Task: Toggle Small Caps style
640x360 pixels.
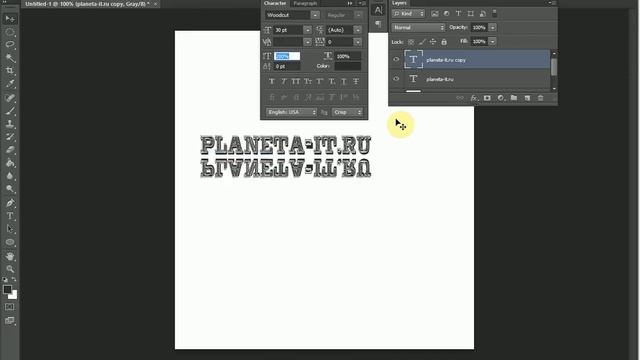Action: click(308, 82)
